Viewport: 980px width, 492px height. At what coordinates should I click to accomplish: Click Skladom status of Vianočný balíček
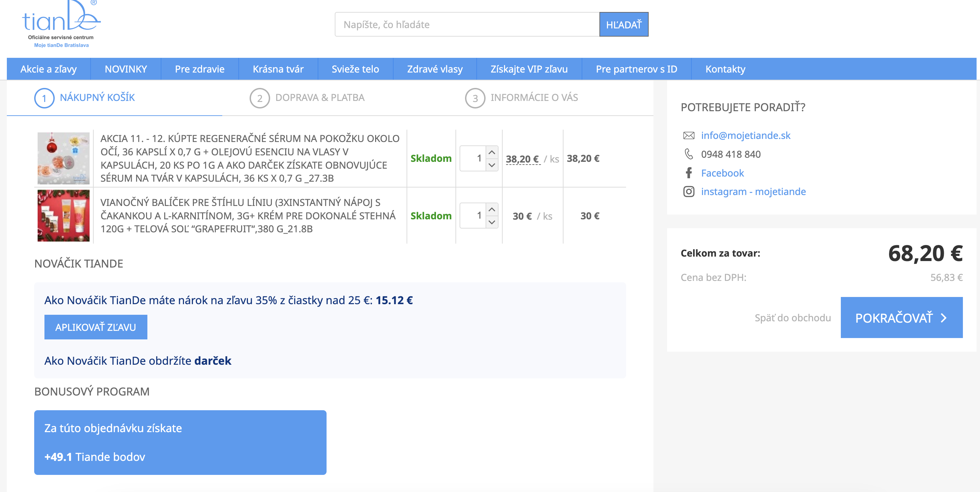point(431,216)
